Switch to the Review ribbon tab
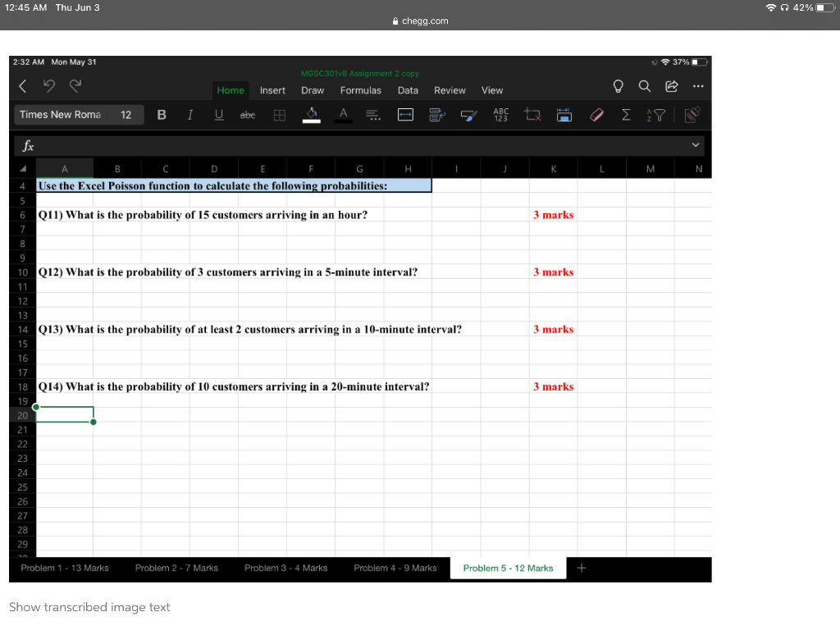Image resolution: width=840 pixels, height=630 pixels. point(450,90)
